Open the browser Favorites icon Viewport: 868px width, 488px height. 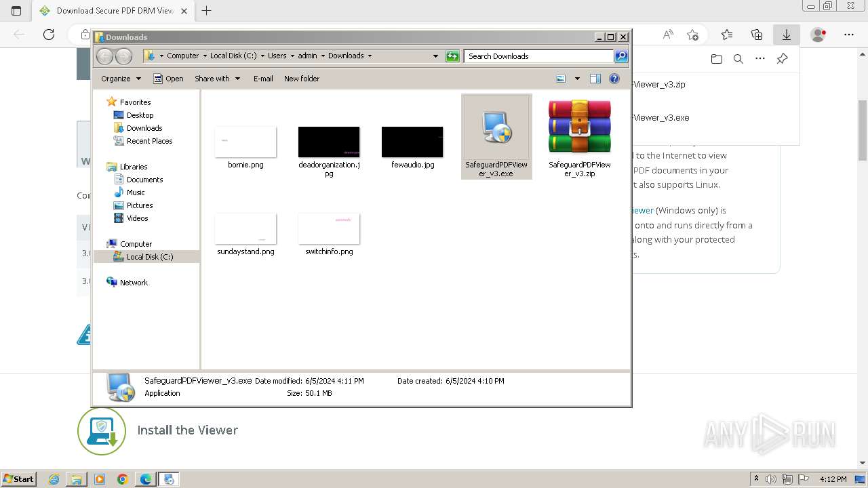tap(727, 35)
